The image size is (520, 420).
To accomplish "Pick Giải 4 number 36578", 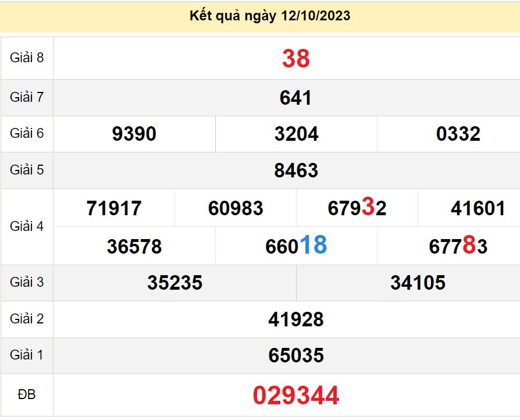I will 134,247.
